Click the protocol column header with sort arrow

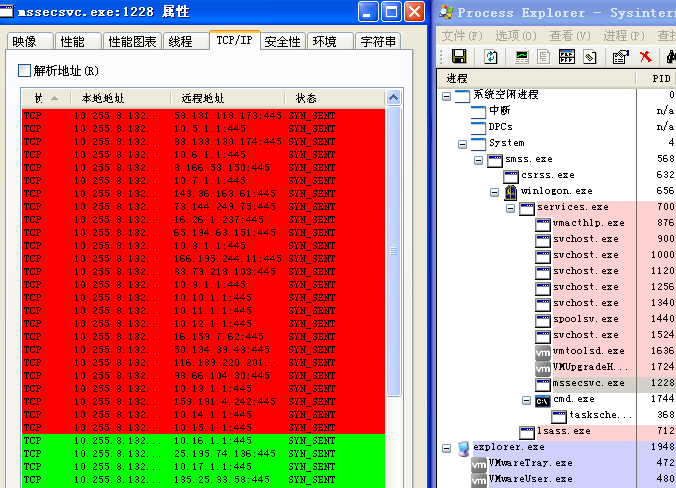coord(46,98)
